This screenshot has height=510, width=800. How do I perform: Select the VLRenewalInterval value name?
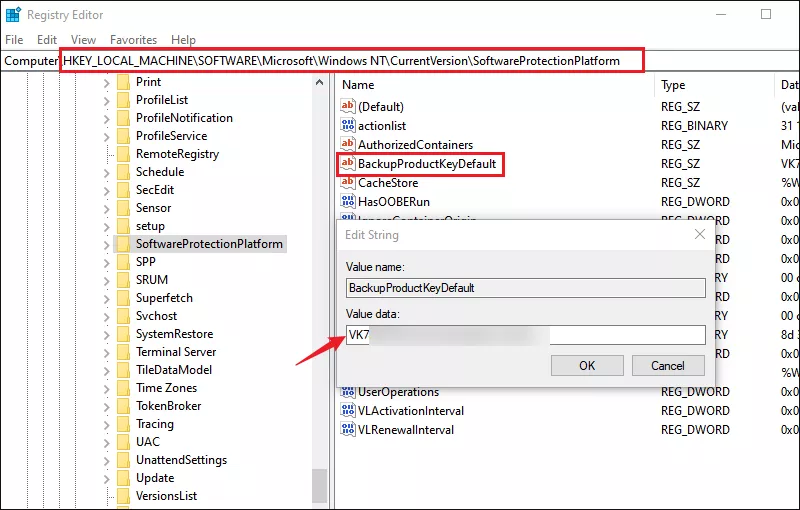pyautogui.click(x=406, y=430)
